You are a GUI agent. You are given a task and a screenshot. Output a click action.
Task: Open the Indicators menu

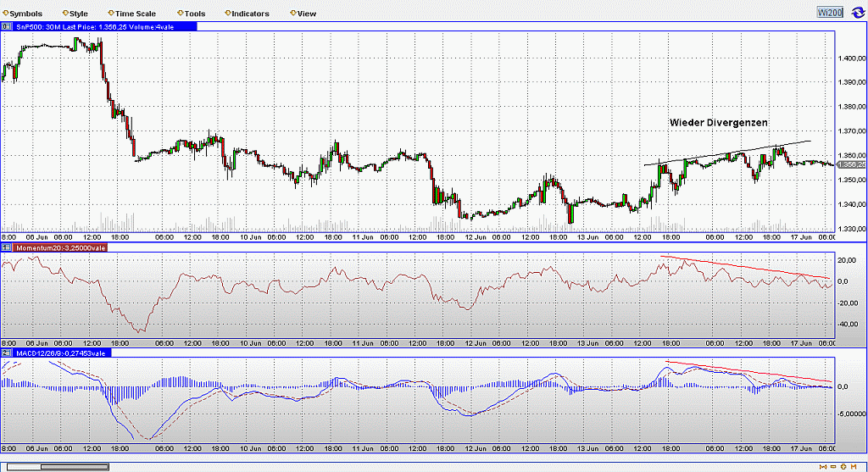click(x=250, y=14)
